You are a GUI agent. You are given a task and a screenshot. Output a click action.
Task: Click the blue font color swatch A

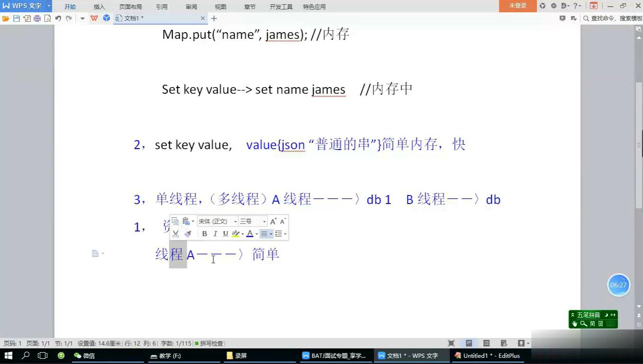(x=250, y=234)
